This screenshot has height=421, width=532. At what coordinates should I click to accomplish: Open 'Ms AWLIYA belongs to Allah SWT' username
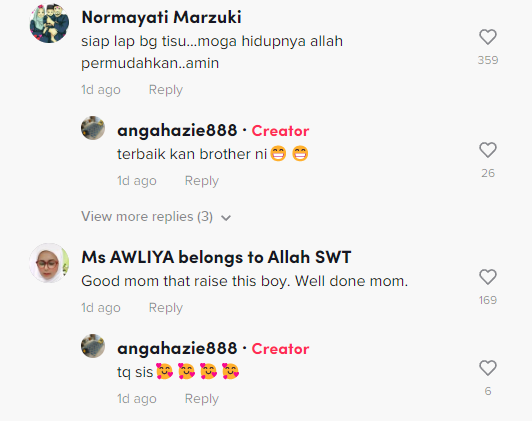216,257
